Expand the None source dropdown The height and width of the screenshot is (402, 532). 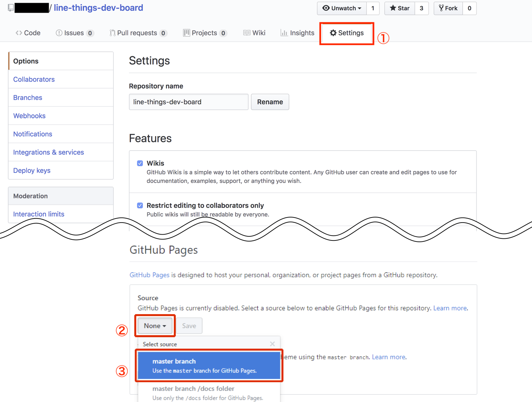point(155,326)
